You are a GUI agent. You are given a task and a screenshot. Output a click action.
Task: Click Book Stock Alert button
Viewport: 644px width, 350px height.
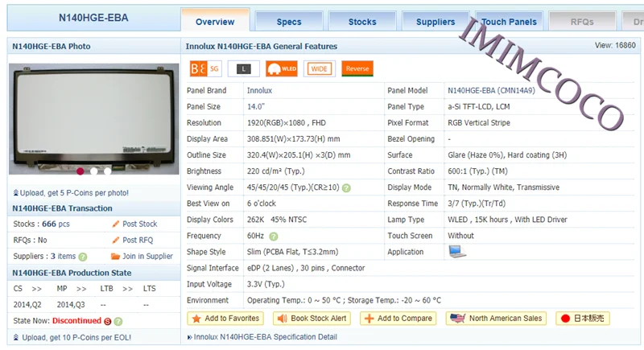(x=312, y=319)
